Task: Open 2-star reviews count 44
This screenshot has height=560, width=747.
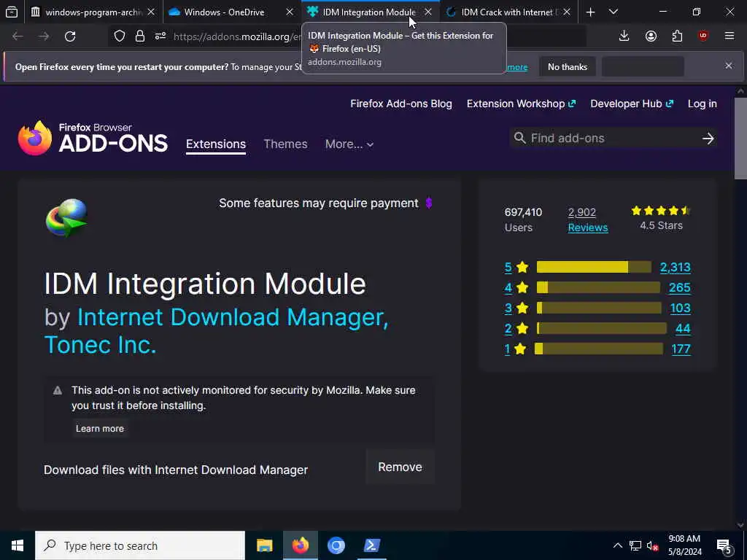Action: click(683, 329)
